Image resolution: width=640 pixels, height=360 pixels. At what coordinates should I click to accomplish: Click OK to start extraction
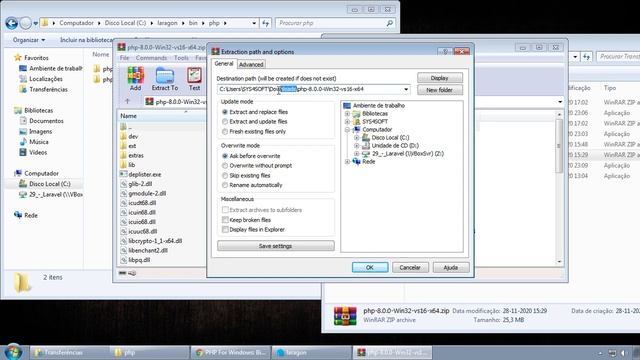[370, 267]
